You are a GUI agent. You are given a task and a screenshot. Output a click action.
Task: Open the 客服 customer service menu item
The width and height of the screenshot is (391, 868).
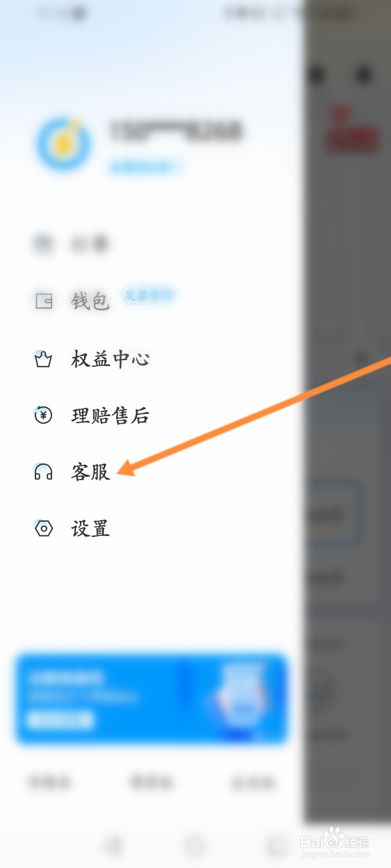[x=91, y=472]
